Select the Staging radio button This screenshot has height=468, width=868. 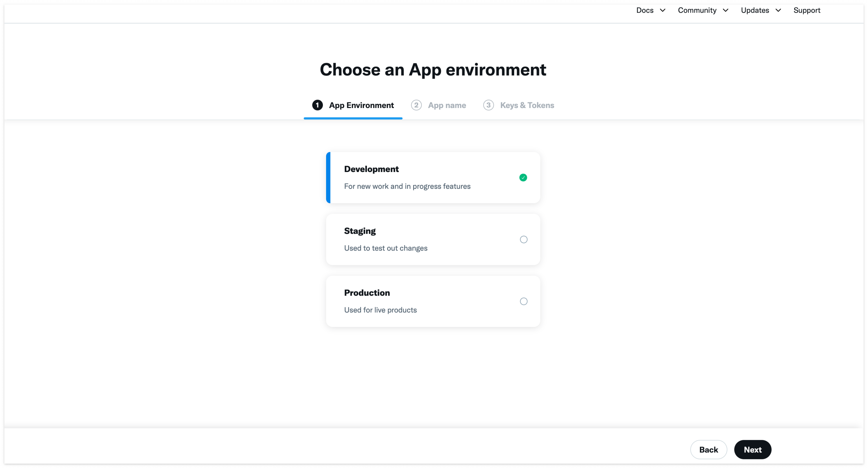(523, 240)
